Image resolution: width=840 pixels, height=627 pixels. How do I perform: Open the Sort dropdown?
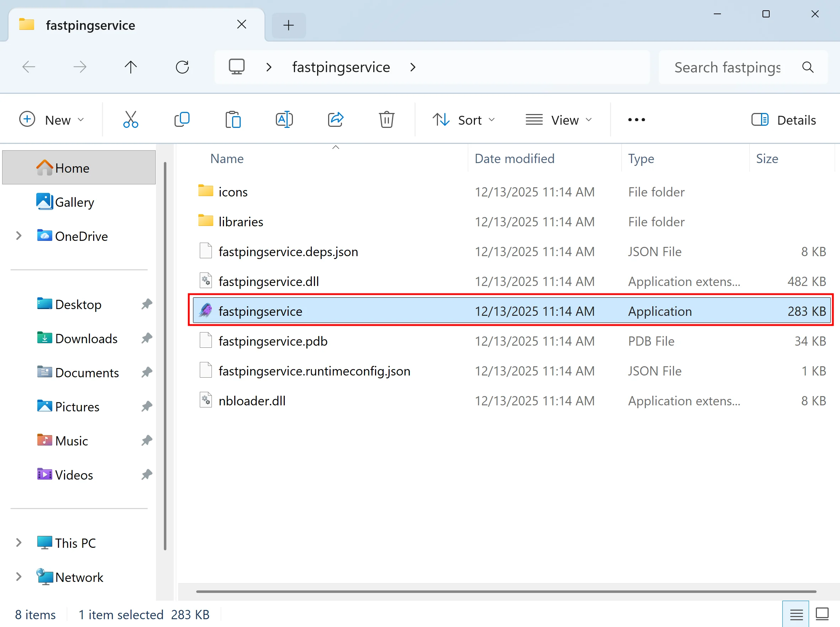point(464,120)
